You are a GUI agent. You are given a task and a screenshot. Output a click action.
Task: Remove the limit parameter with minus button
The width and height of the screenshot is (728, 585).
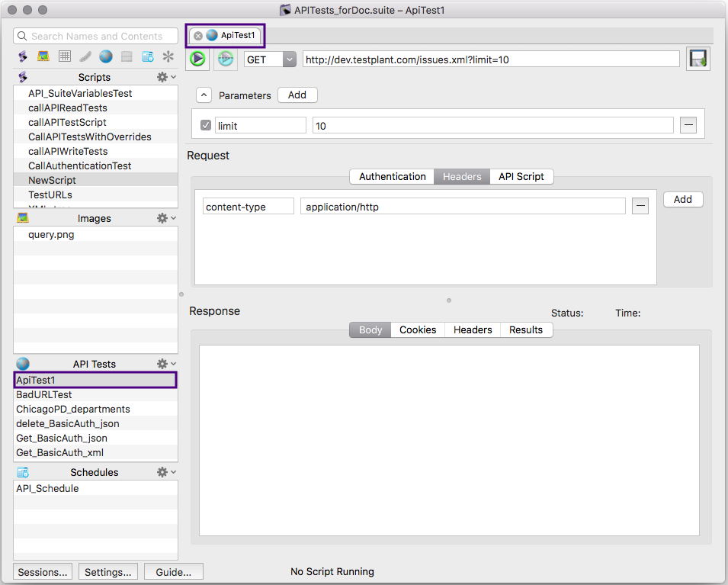(688, 124)
